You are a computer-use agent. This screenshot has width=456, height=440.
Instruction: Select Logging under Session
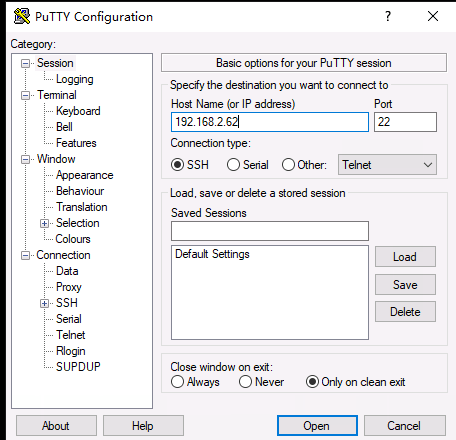(75, 79)
